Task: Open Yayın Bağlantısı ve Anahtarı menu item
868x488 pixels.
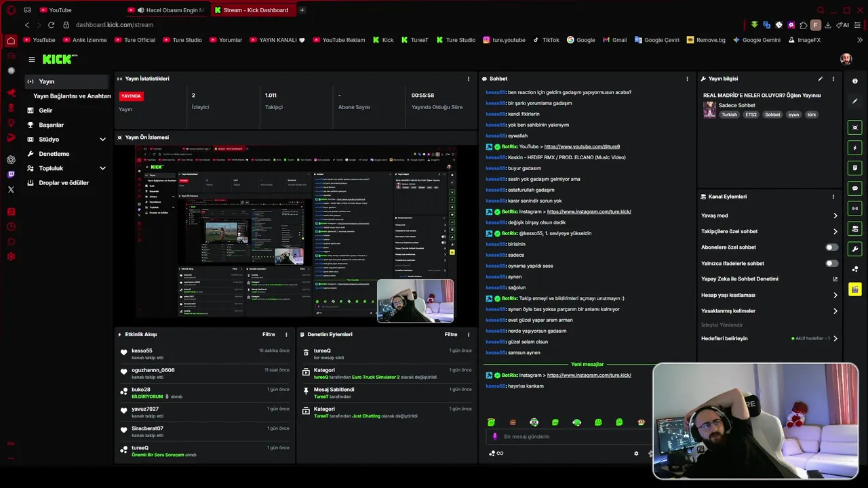Action: pyautogui.click(x=72, y=96)
